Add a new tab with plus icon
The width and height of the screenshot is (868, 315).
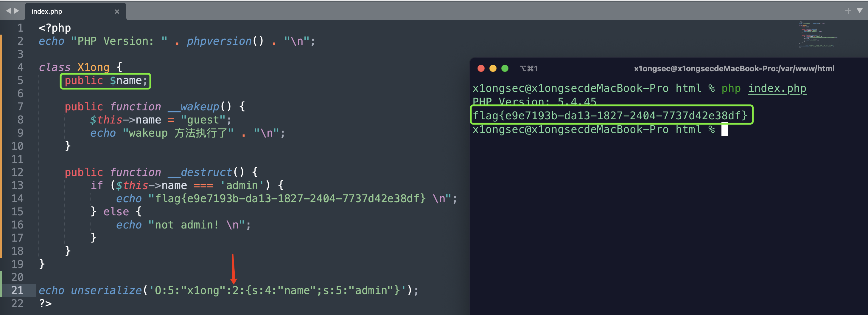tap(848, 11)
